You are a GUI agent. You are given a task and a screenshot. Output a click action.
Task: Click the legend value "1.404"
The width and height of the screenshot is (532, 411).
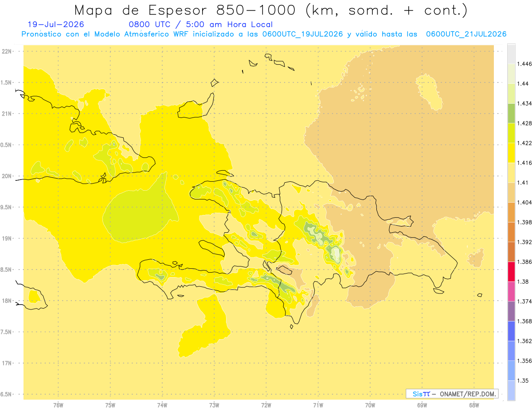pyautogui.click(x=524, y=203)
